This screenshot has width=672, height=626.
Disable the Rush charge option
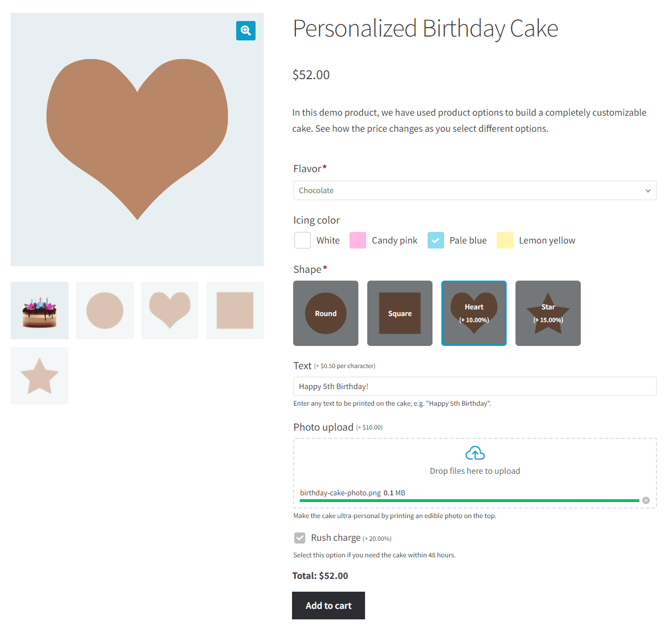299,537
